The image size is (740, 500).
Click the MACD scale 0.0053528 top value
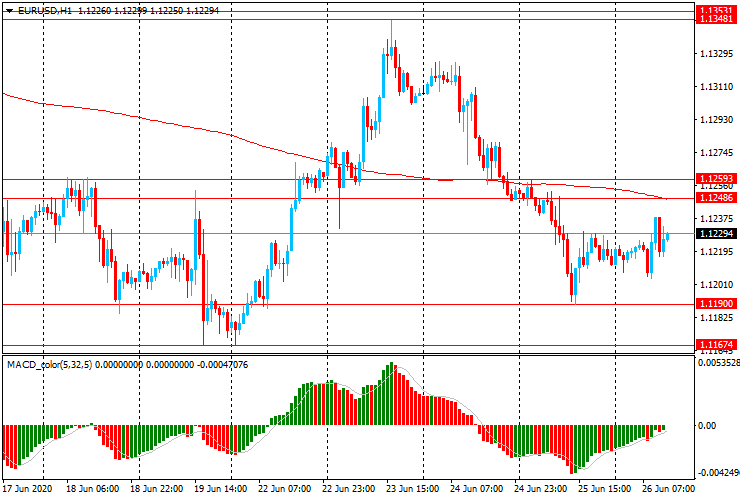[719, 363]
